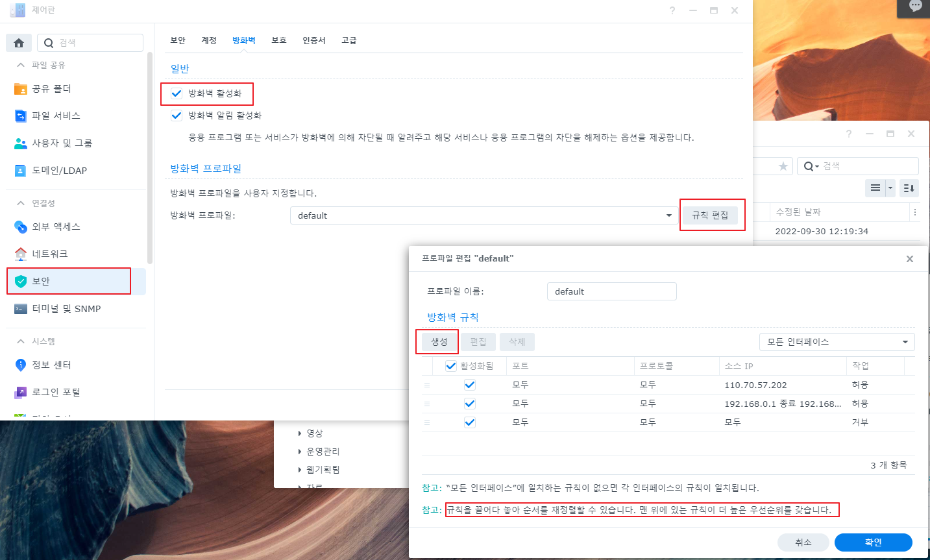Open 정보 센터 in the sidebar

[x=76, y=365]
